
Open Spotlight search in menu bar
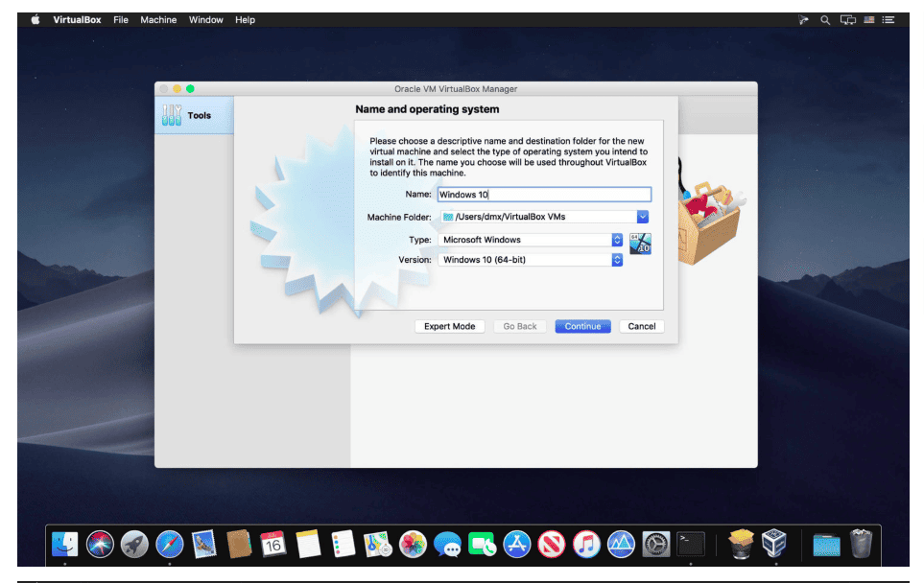(x=825, y=20)
